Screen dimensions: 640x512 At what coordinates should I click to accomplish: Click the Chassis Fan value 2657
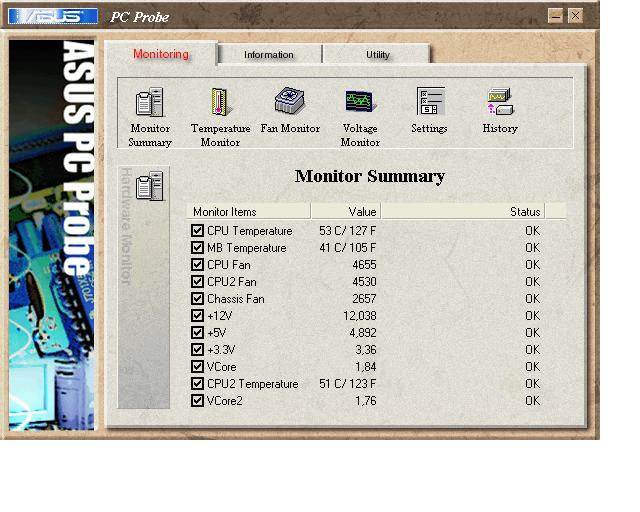[x=364, y=298]
